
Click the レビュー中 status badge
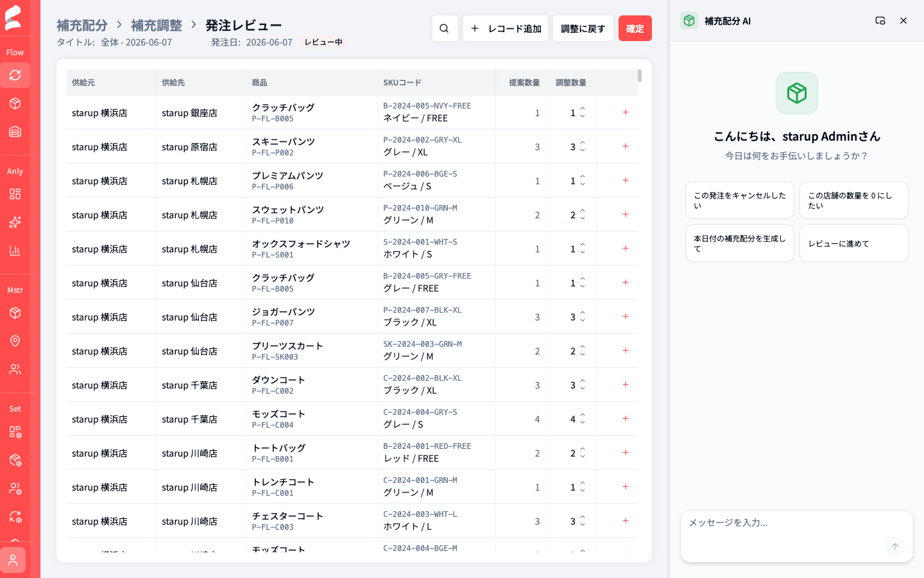click(323, 42)
